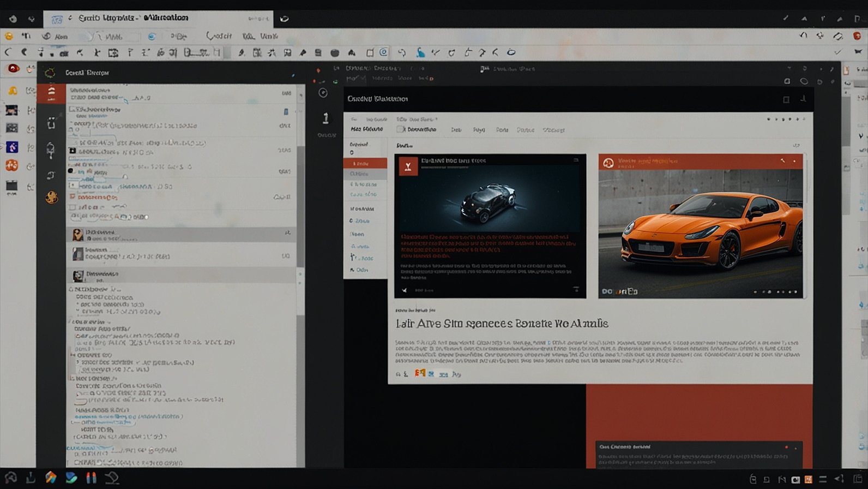The width and height of the screenshot is (868, 489).
Task: Click the square icon in the dark browser header
Action: 786,99
